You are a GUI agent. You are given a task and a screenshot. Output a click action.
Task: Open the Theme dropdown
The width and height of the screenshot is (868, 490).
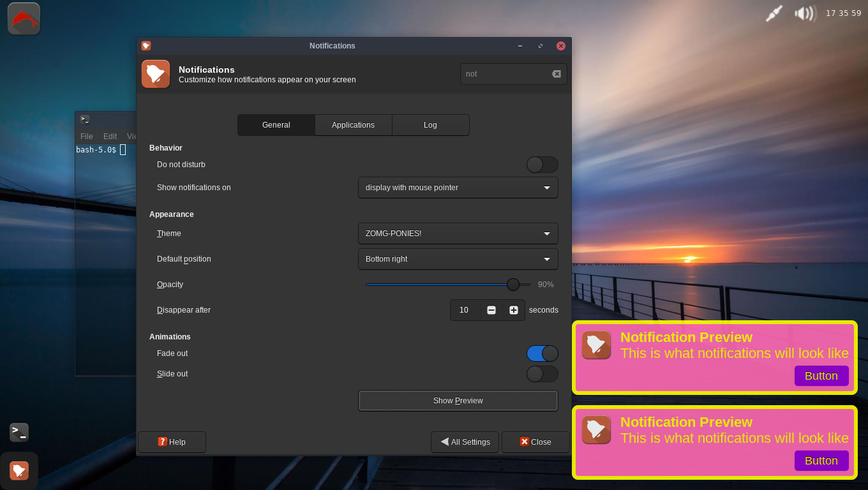pos(458,234)
